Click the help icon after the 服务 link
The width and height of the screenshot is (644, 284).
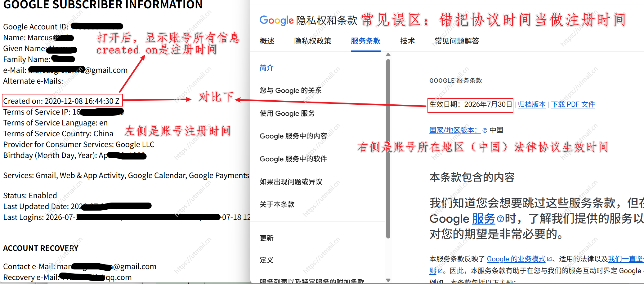point(500,219)
